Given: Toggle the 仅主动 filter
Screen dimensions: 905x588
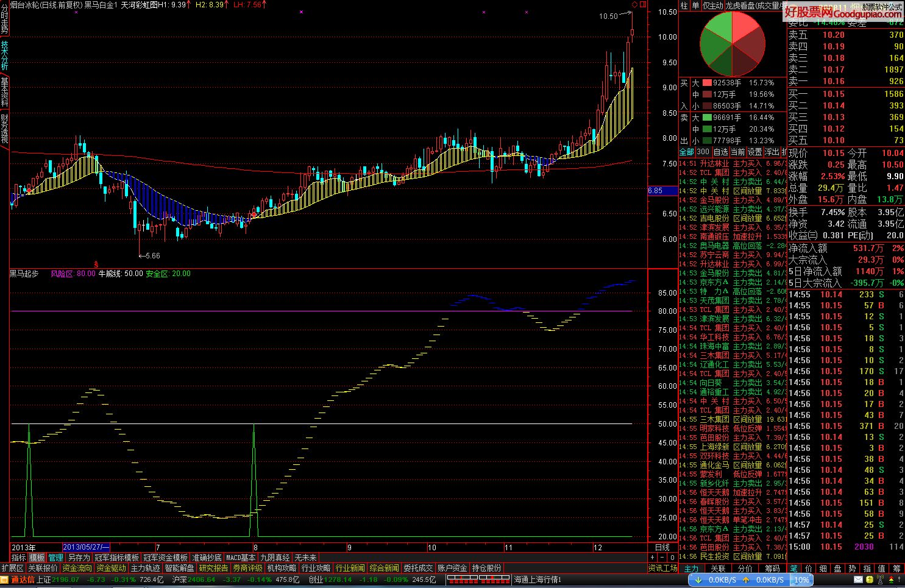Looking at the screenshot, I should pos(712,5).
